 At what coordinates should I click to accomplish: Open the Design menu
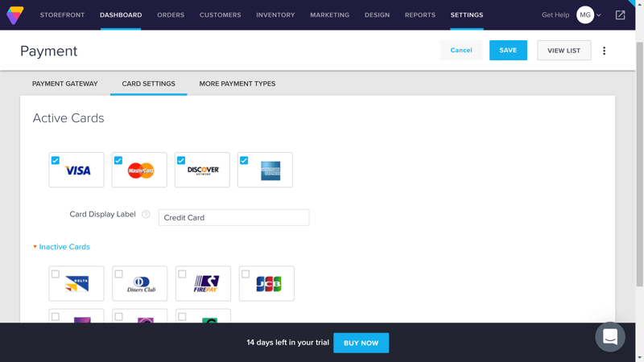click(x=377, y=15)
